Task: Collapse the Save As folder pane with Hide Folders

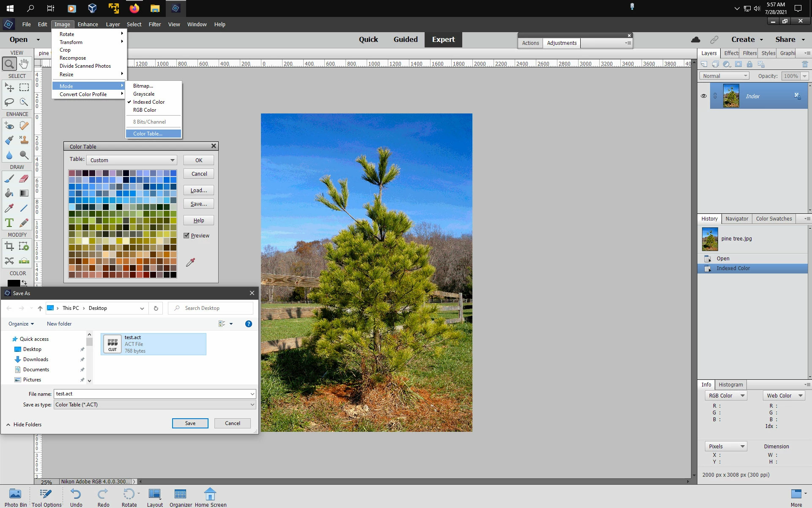Action: 24,425
